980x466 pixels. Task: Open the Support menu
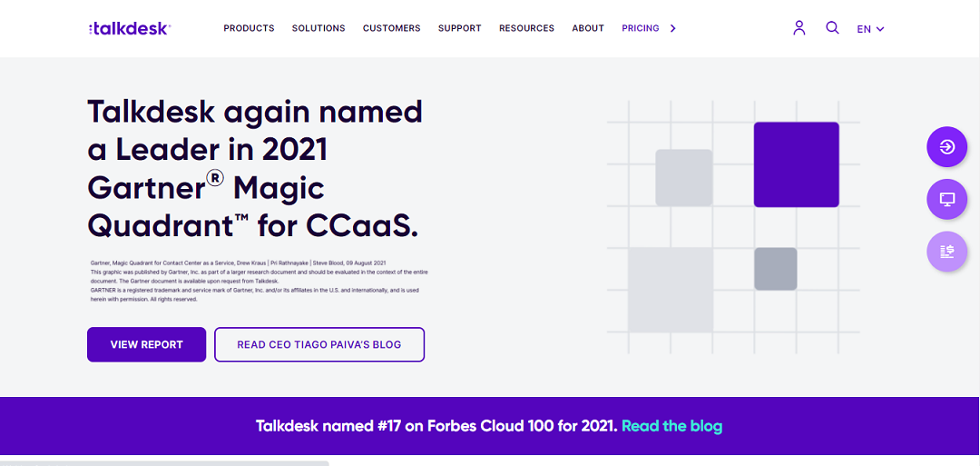click(x=459, y=28)
